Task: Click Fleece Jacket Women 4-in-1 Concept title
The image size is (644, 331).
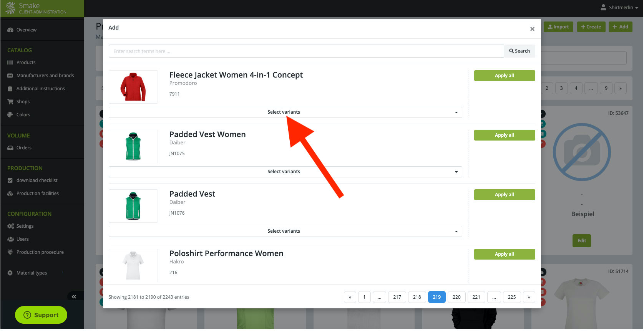Action: [236, 75]
